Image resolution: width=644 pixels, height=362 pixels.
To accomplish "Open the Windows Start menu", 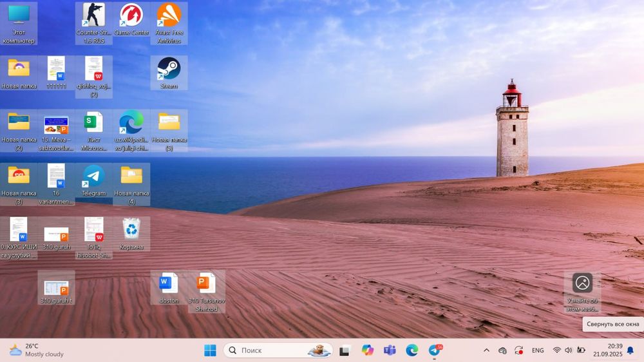I will pyautogui.click(x=210, y=350).
